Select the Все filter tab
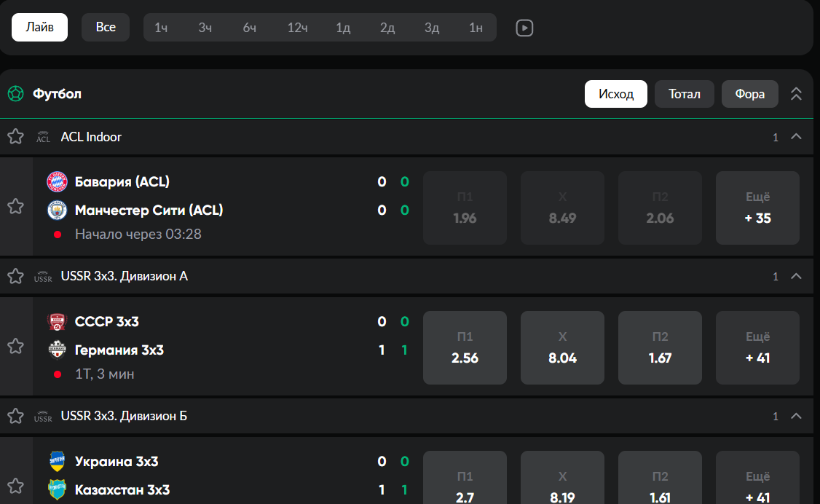 pyautogui.click(x=106, y=27)
